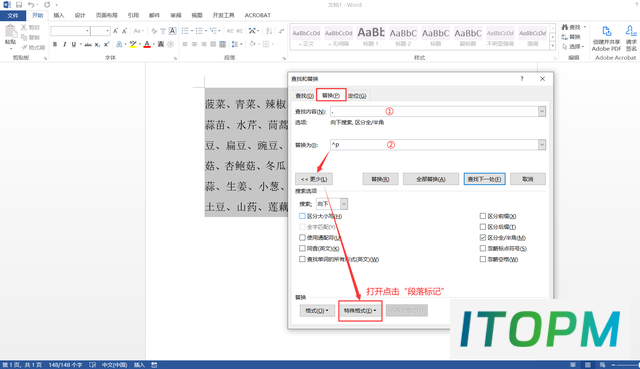Image resolution: width=640 pixels, height=369 pixels.
Task: Click the Replace All button (全部替换)
Action: point(431,179)
